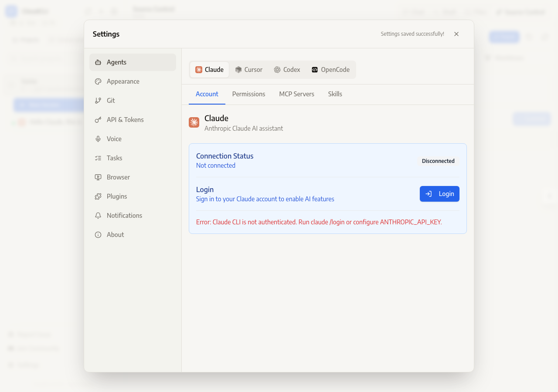Select the Account tab
The image size is (558, 392).
(207, 94)
